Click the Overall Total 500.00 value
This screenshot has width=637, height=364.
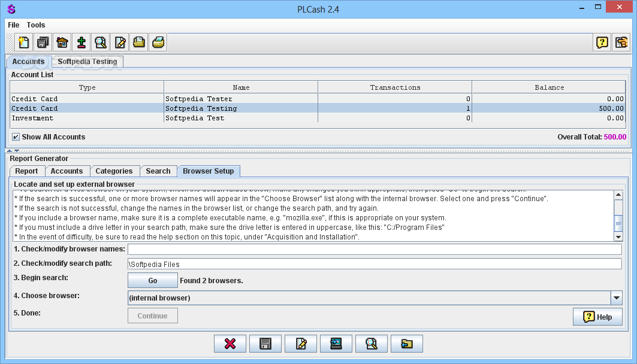(x=615, y=137)
